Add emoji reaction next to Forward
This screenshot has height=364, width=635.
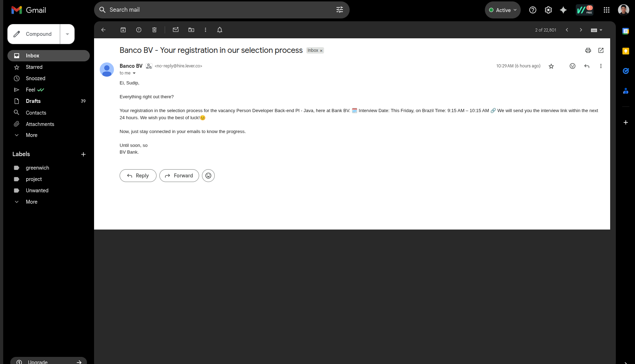click(208, 176)
